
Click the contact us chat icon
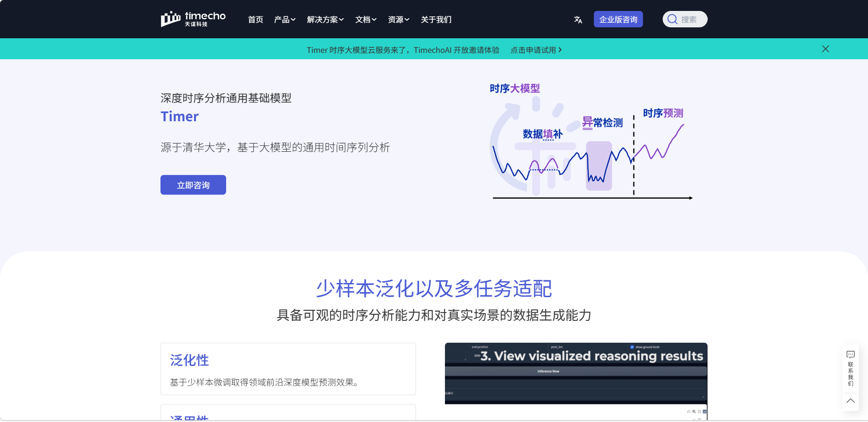[851, 354]
